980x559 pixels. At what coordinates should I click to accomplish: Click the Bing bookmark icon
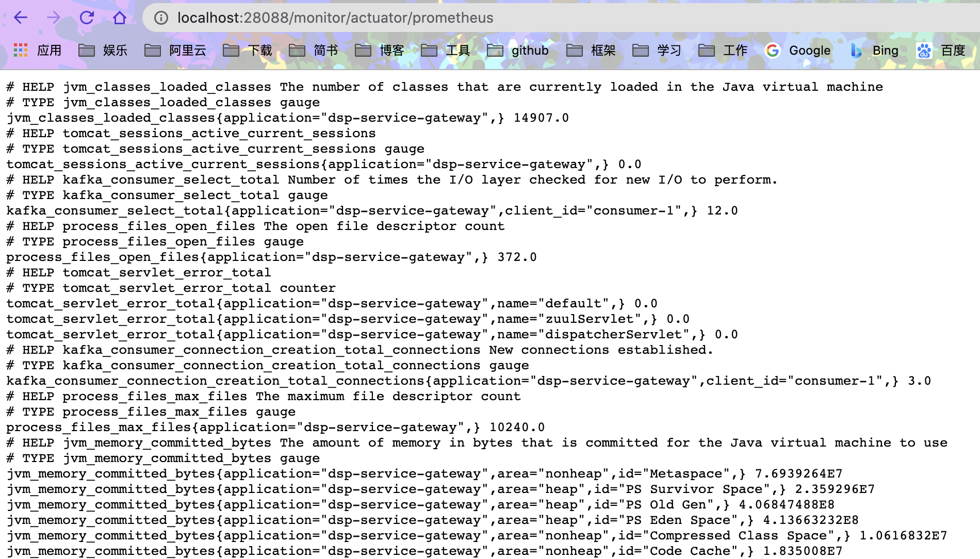click(856, 50)
